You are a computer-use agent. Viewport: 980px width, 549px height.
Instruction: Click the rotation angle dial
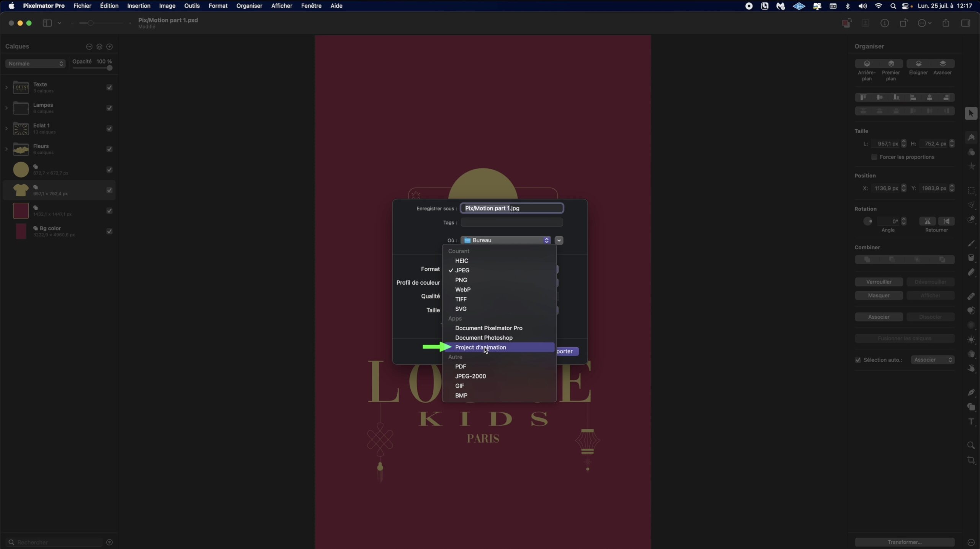(x=868, y=221)
